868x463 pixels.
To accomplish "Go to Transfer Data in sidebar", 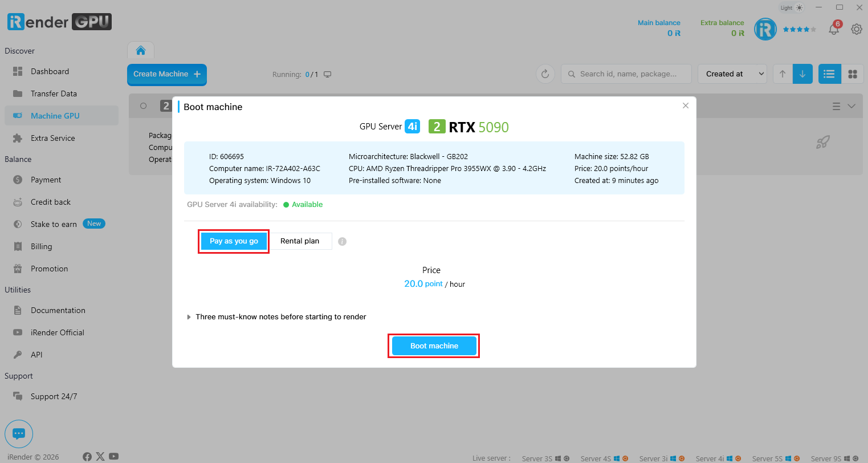I will (54, 94).
